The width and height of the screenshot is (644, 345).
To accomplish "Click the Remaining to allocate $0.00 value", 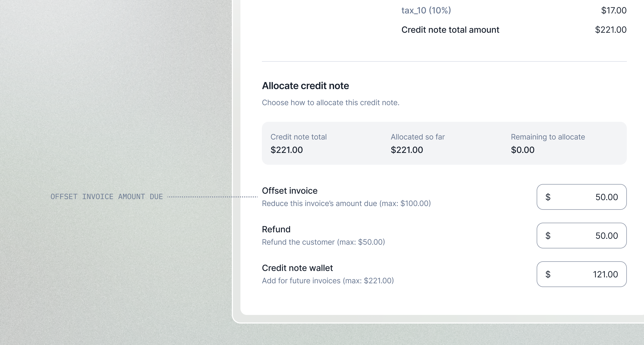I will [522, 150].
